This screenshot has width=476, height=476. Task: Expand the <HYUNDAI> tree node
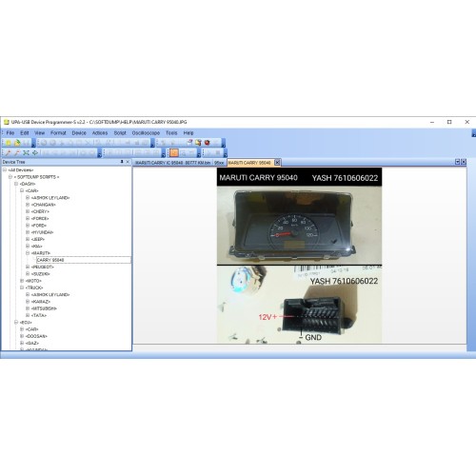28,232
